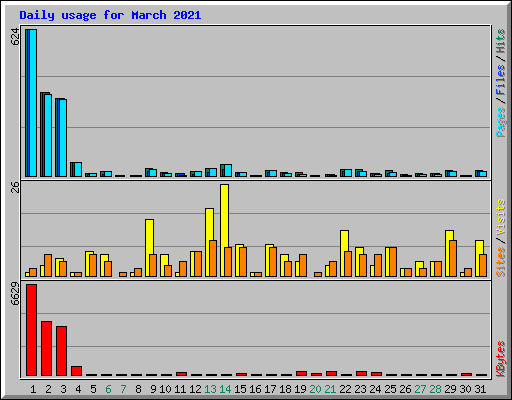Click day 16 on the x-axis

click(255, 389)
